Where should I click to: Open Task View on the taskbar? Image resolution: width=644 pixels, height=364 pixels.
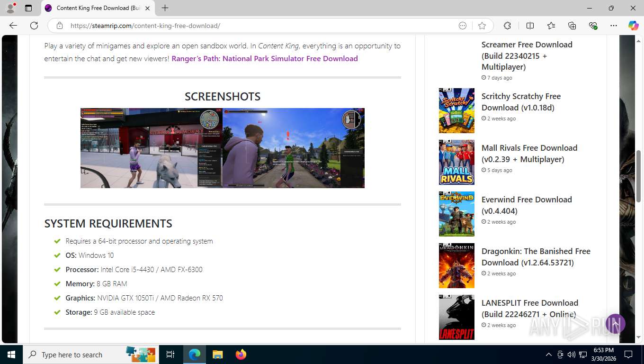170,355
